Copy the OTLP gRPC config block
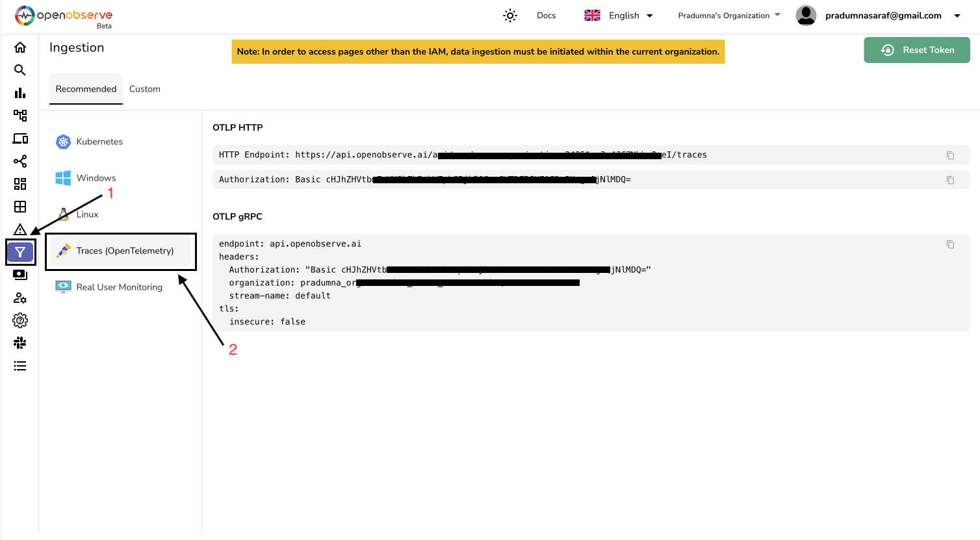The image size is (980, 540). (x=950, y=245)
